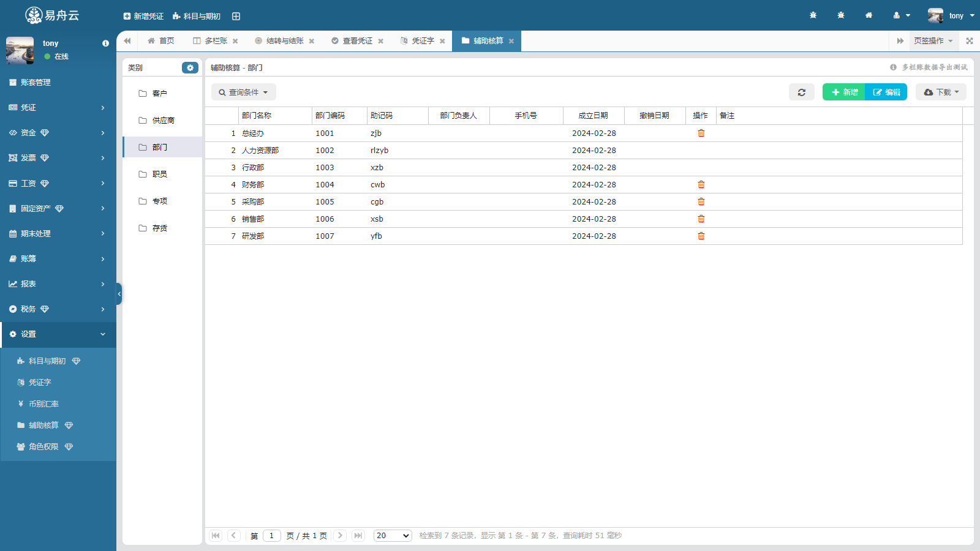The image size is (980, 551).
Task: Open 账套管理 in the sidebar
Action: (58, 83)
